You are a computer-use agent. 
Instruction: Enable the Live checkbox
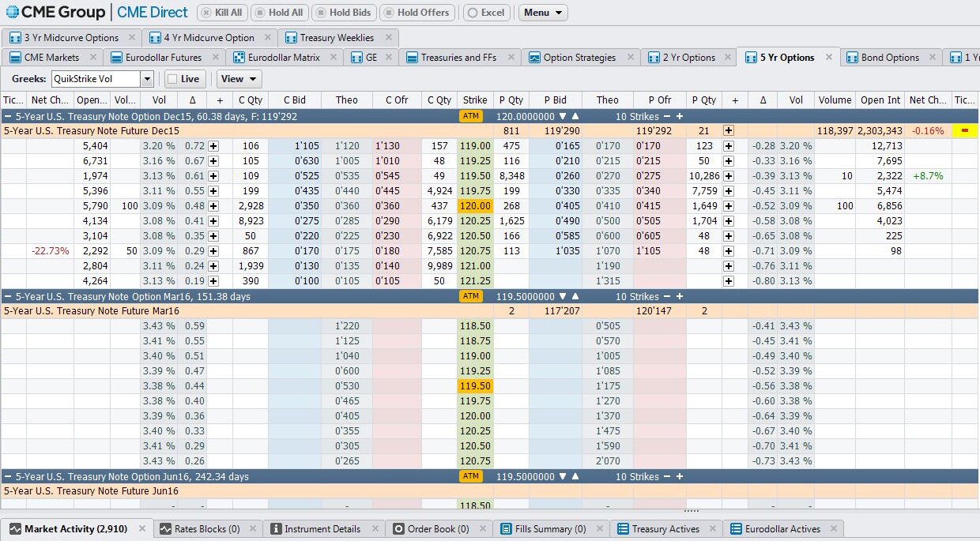coord(172,79)
